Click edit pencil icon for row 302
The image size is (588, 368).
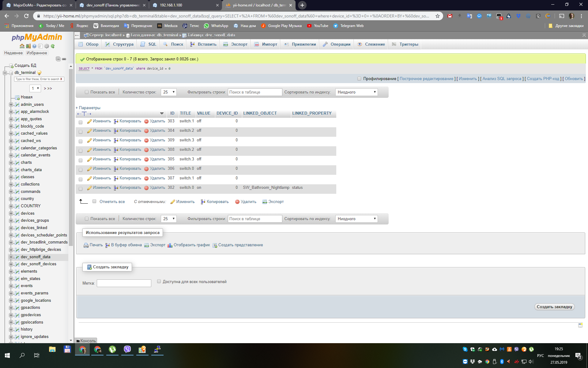(x=89, y=188)
